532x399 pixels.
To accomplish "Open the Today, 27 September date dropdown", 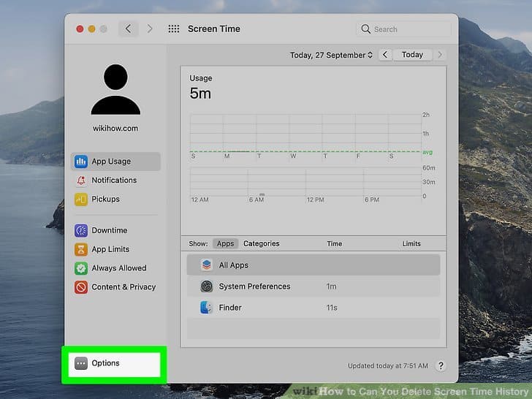I will click(331, 55).
